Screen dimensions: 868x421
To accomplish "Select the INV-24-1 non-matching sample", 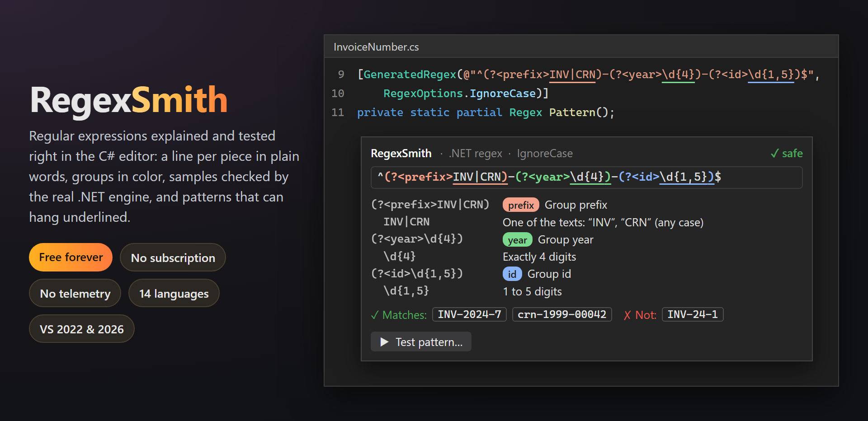I will (x=693, y=314).
